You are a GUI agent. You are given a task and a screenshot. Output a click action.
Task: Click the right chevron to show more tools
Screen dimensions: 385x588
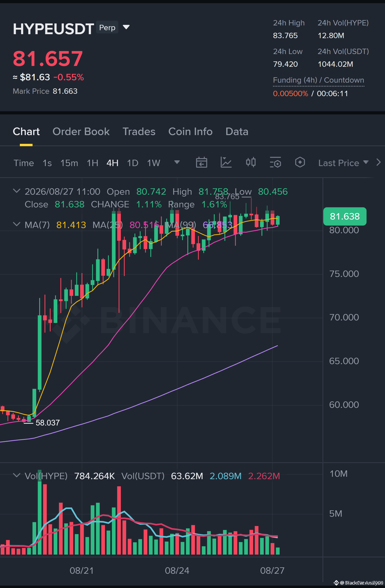click(x=378, y=162)
